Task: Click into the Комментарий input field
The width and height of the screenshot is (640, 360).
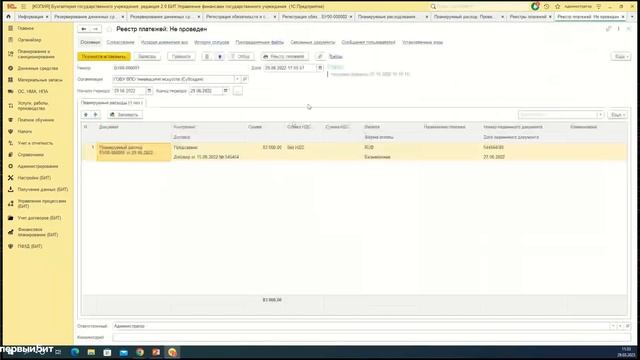Action: click(371, 338)
